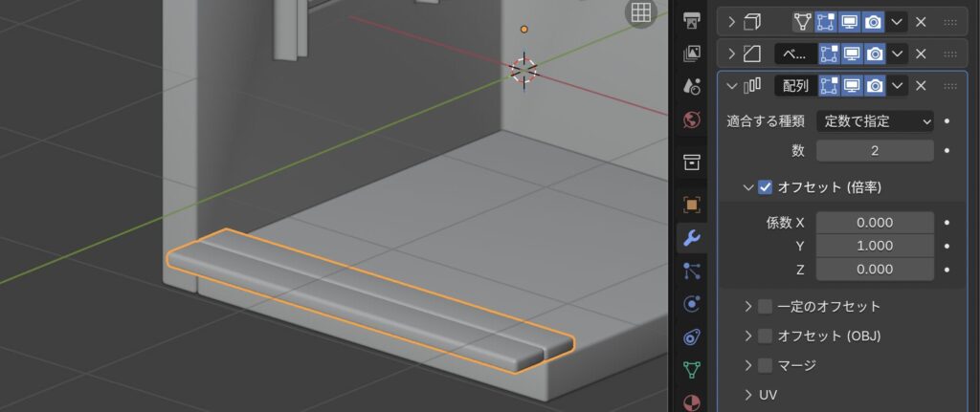This screenshot has height=412, width=980.
Task: Switch to the Object properties tab icon
Action: pos(692,204)
